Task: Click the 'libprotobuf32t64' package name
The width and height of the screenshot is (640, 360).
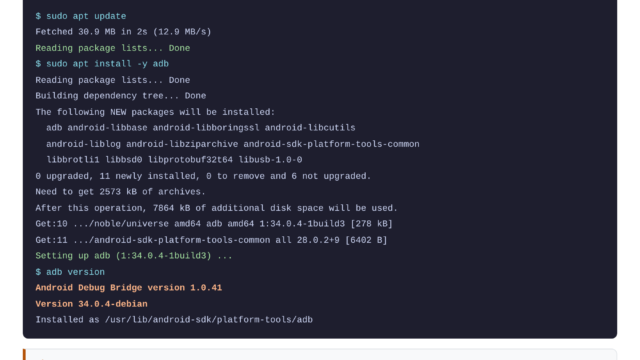Action: tap(190, 160)
